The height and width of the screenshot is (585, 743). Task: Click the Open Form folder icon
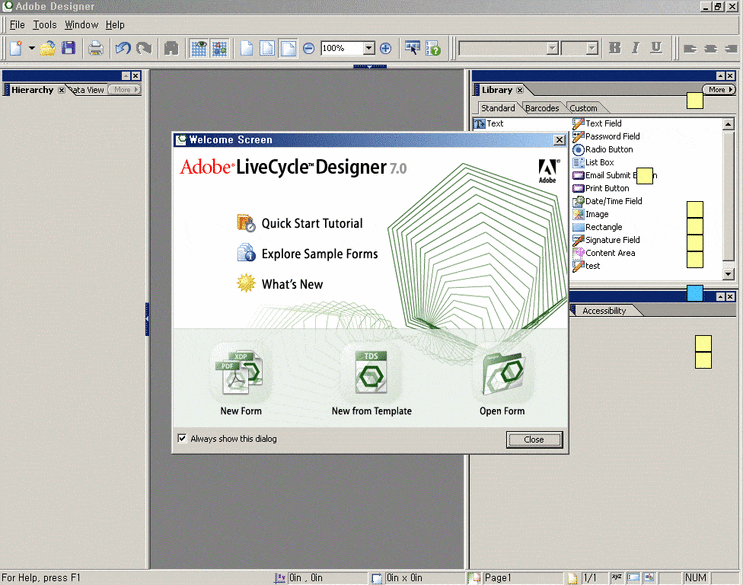pos(501,374)
